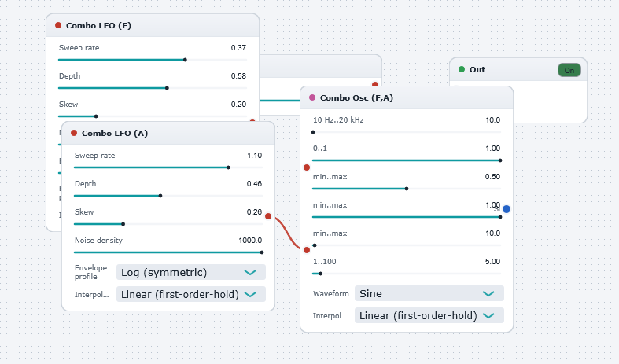Viewport: 619px width, 364px height.
Task: Click the Depth value 0.58
Action: (x=238, y=75)
